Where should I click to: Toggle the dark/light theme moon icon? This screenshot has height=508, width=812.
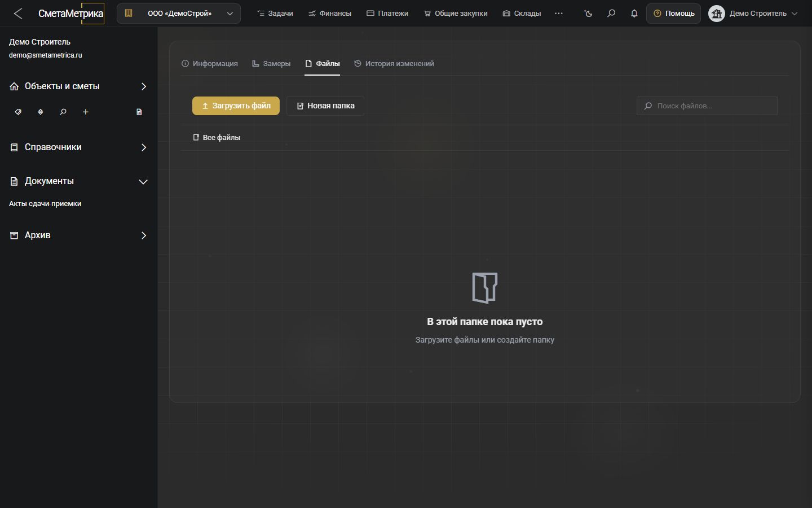pyautogui.click(x=588, y=14)
